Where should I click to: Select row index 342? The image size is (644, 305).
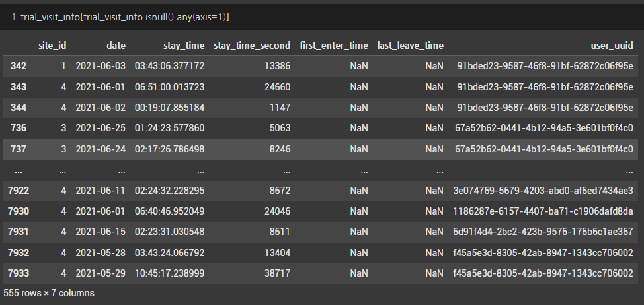pyautogui.click(x=19, y=66)
